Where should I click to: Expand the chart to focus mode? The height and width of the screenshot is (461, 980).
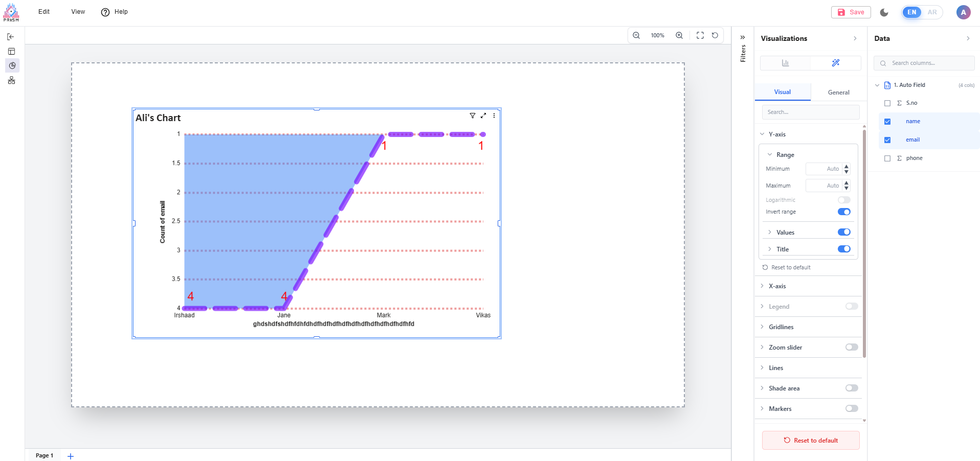click(x=483, y=116)
